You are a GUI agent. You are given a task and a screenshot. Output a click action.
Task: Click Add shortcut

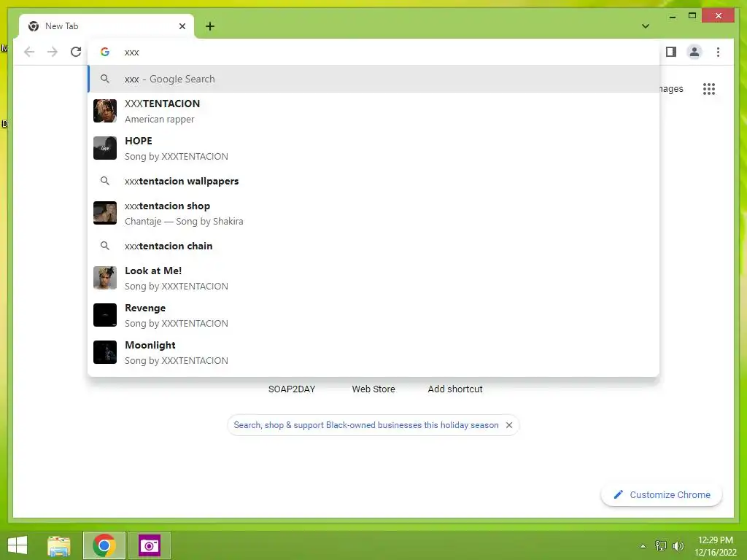click(455, 389)
